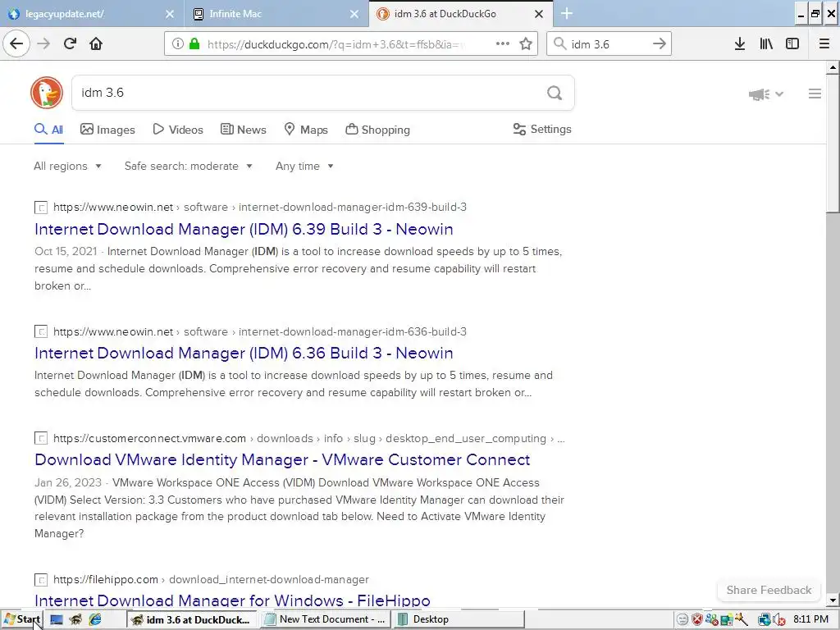Switch to Maps results

pos(306,130)
